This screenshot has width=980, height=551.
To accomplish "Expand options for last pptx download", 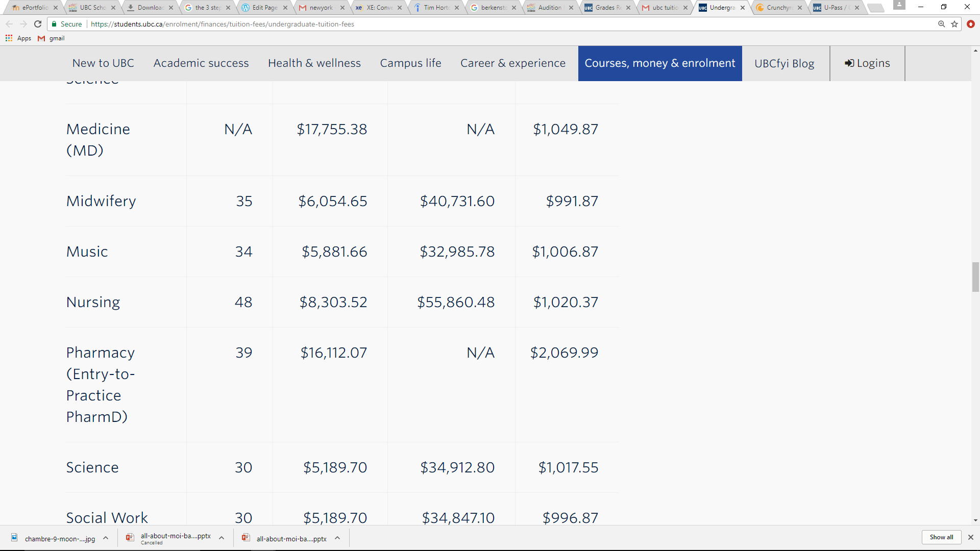I will point(337,538).
